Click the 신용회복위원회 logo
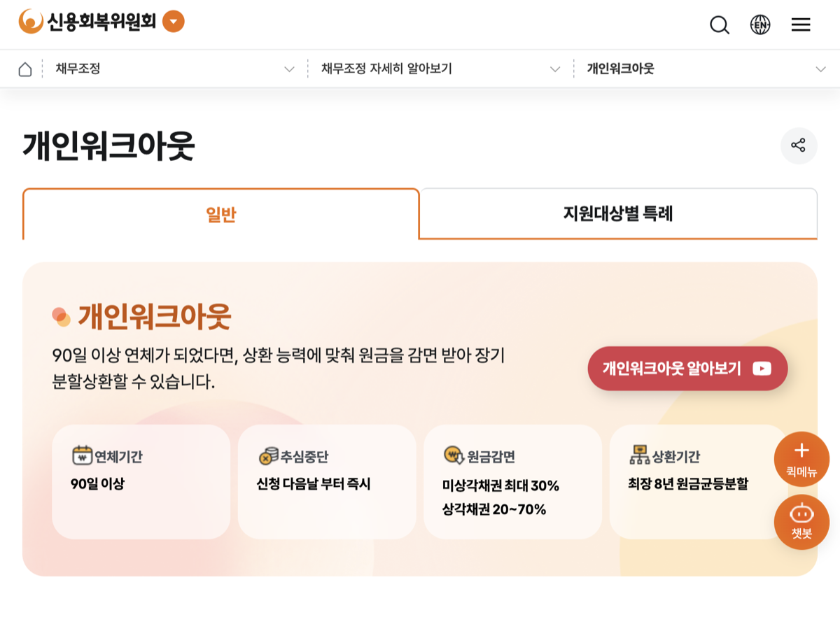Screen dimensions: 840x624 point(87,22)
